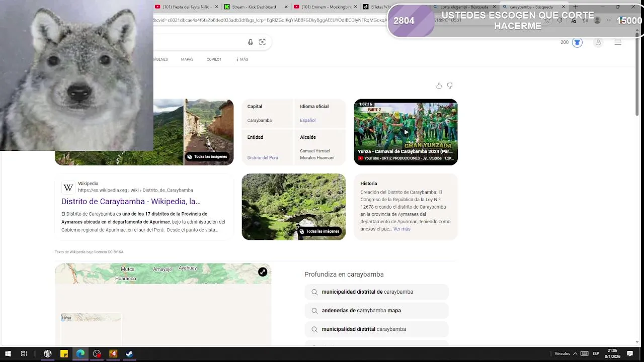
Task: Click the Distrito del Perú link
Action: point(263,158)
